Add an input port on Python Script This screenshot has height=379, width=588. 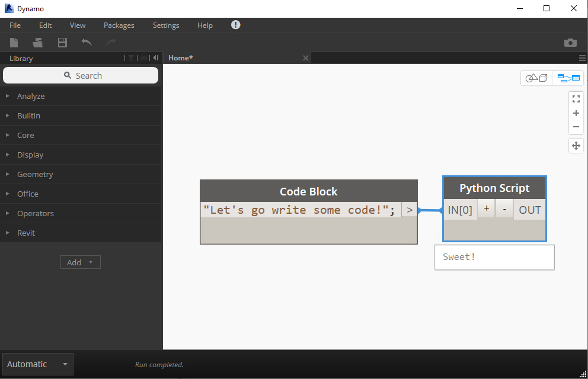487,209
